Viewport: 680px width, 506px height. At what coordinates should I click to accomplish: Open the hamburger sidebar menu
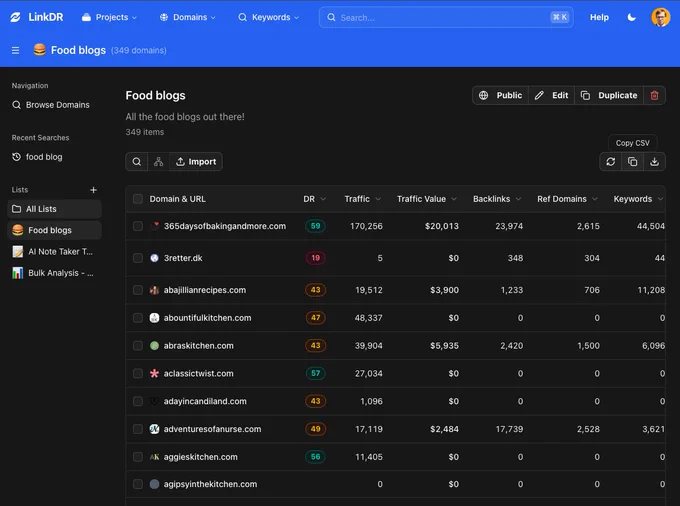(16, 50)
